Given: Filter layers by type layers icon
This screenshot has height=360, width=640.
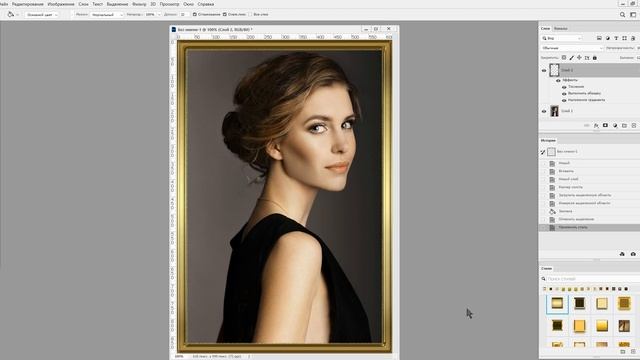Looking at the screenshot, I should coord(616,38).
